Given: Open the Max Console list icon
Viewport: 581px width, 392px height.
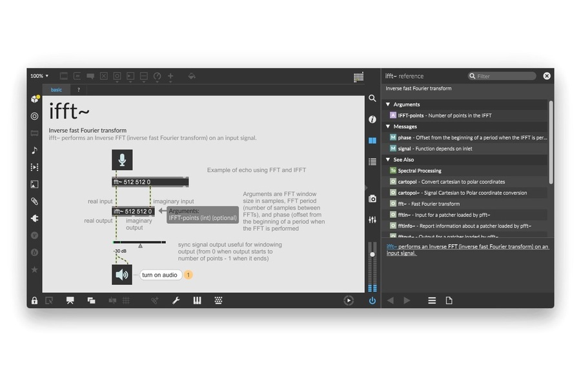Looking at the screenshot, I should [x=372, y=162].
